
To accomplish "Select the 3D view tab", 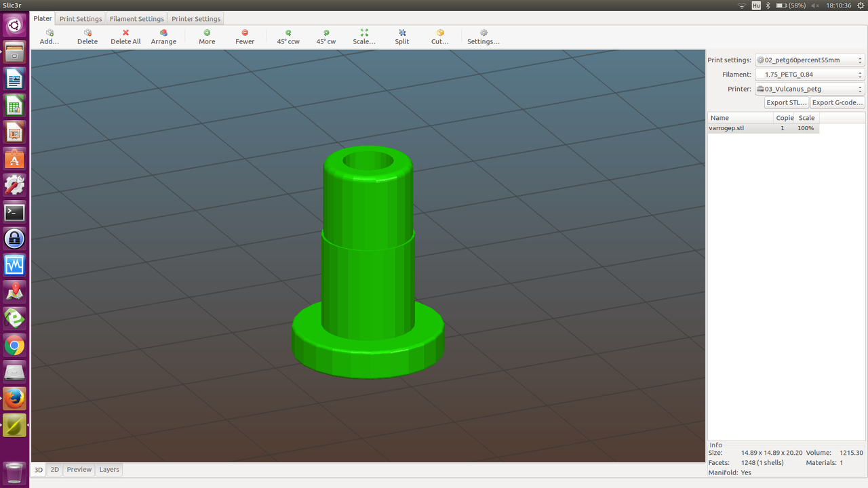I will point(39,470).
